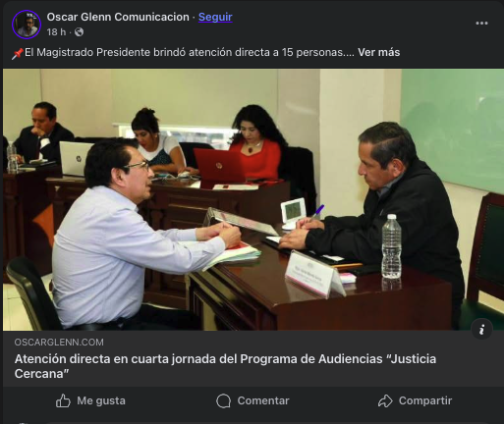
Task: Click the globe public visibility icon
Action: pos(79,32)
